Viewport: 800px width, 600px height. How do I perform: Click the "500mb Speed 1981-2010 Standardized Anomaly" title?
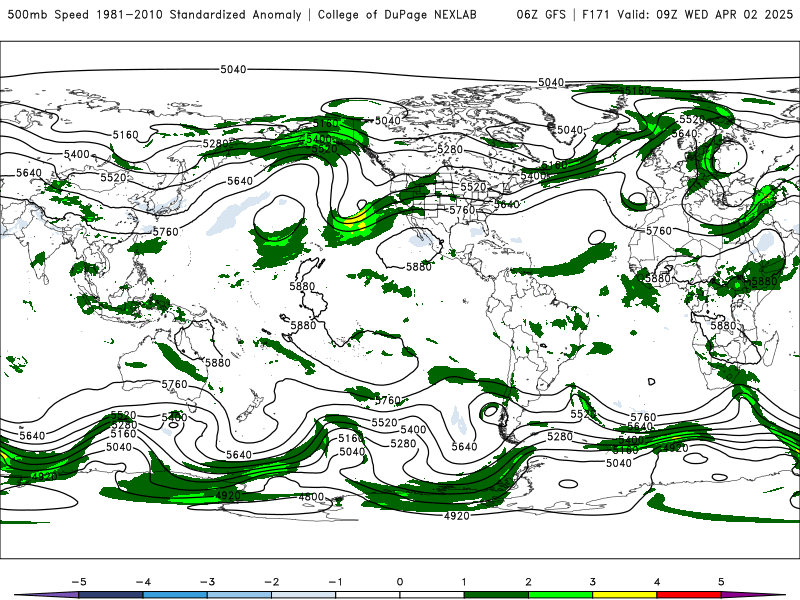[155, 15]
